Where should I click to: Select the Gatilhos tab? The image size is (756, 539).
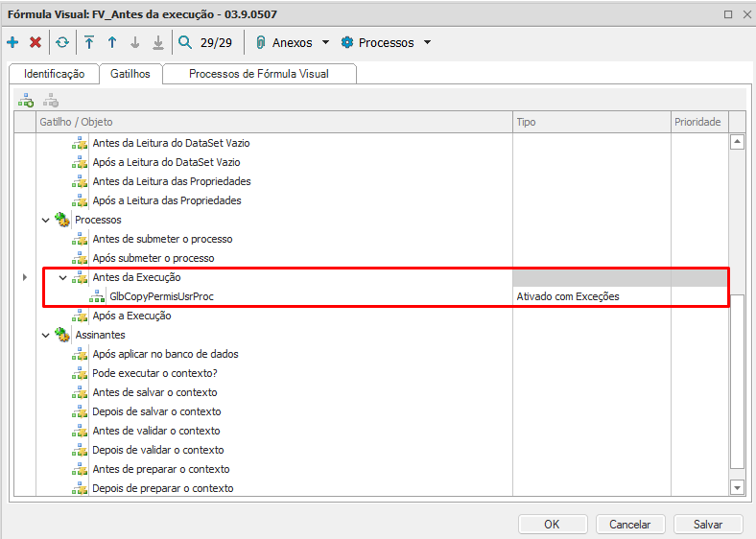[130, 74]
